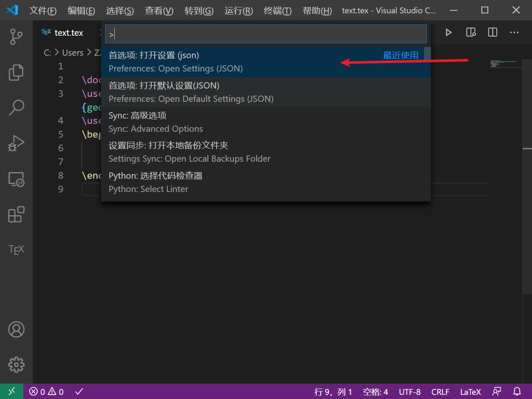Click the Users breadcrumb segment
Screen dimensions: 532x399
(x=73, y=53)
